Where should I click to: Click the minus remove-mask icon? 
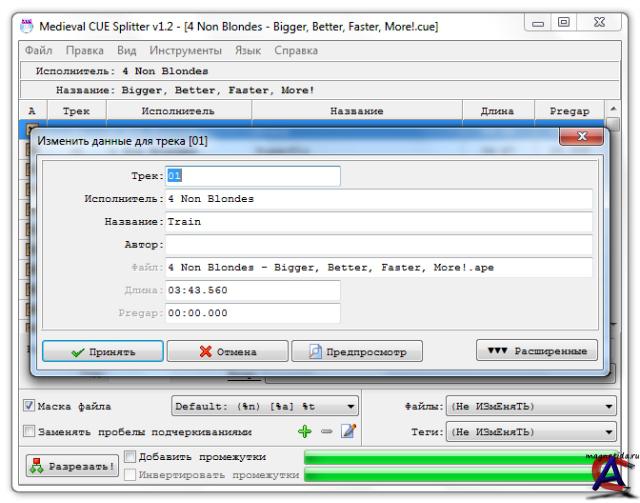323,432
